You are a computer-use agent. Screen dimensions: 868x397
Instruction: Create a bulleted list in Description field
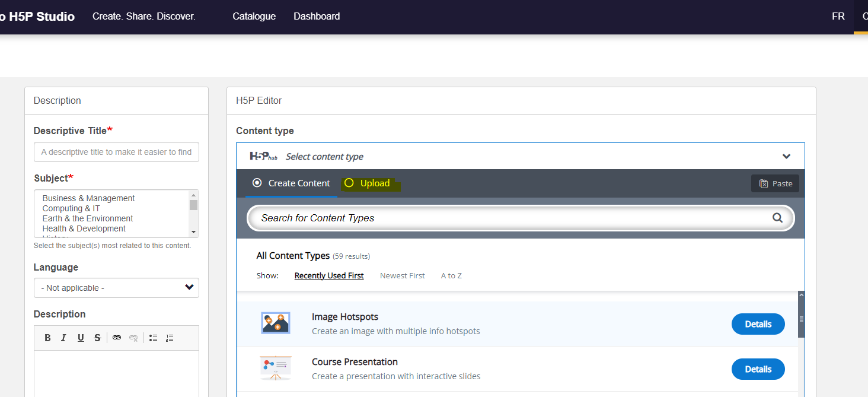click(x=152, y=337)
